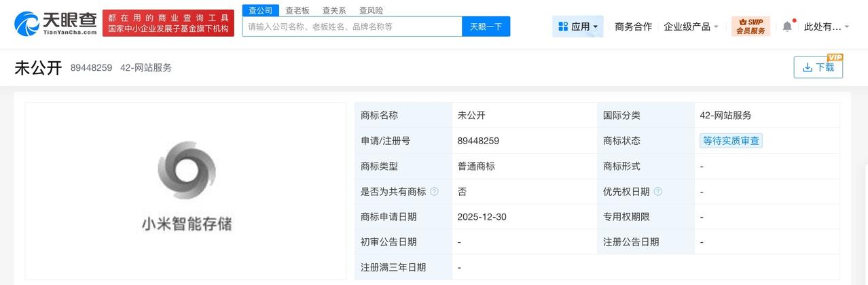The width and height of the screenshot is (868, 285).
Task: Click help icon beside 优先权日期
Action: 657,192
